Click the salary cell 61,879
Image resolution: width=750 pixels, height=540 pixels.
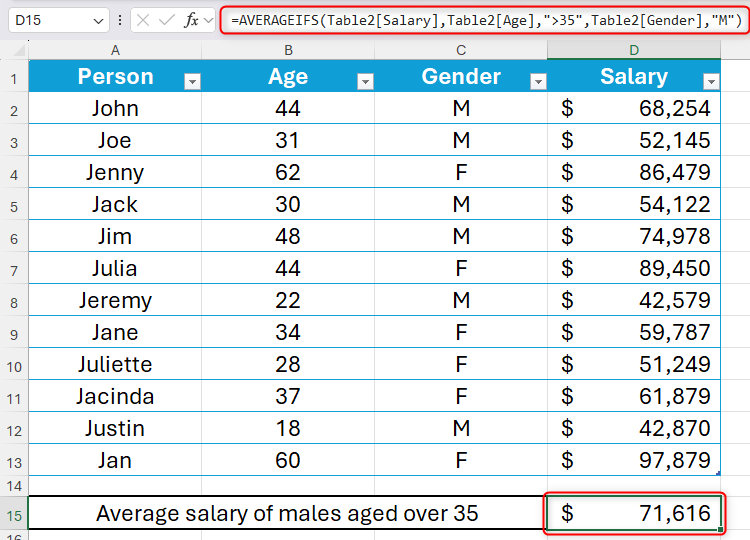634,397
